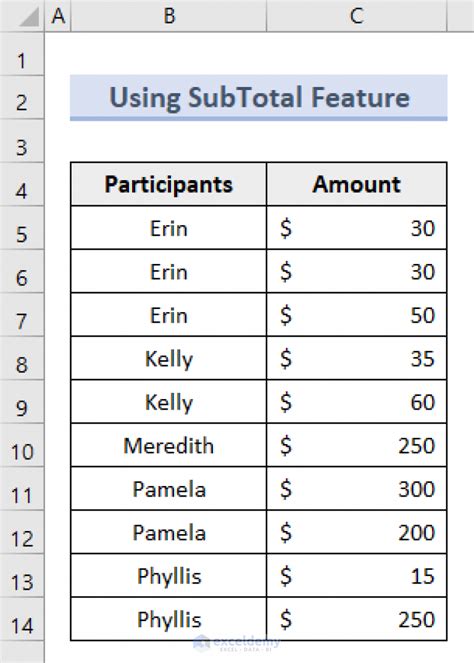Viewport: 474px width, 663px height.
Task: Select the Meredith cell
Action: coord(169,445)
